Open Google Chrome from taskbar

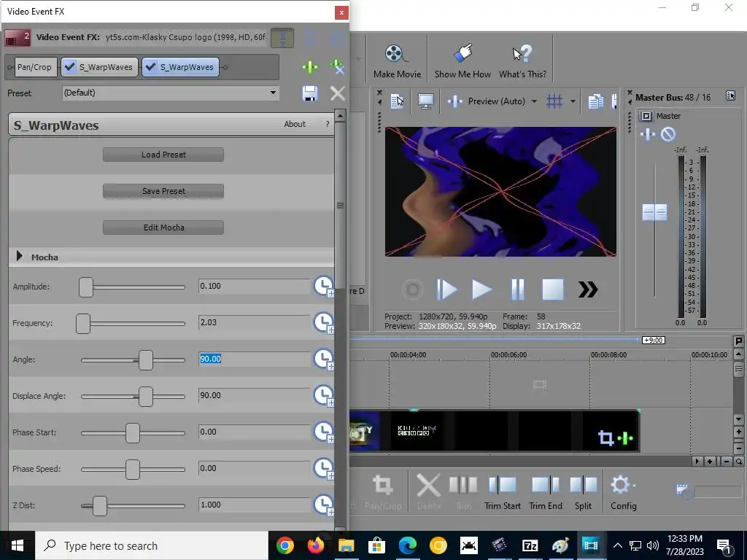285,545
